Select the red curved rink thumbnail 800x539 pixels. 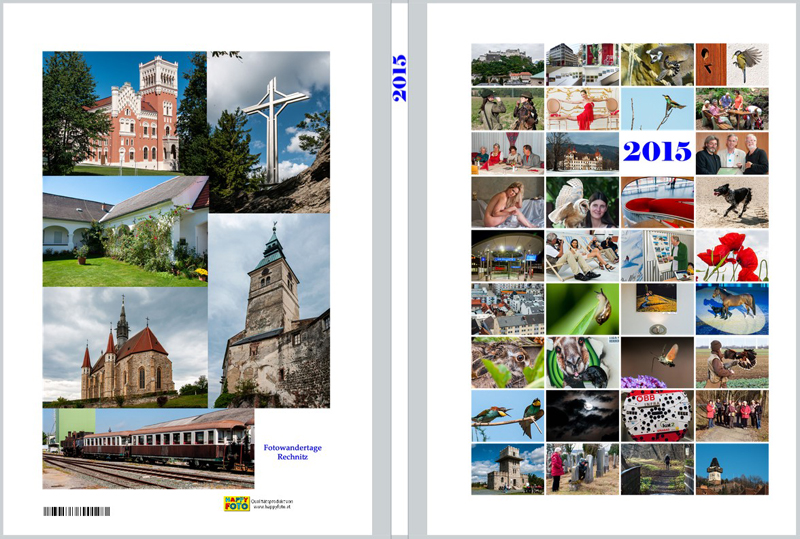[x=657, y=202]
